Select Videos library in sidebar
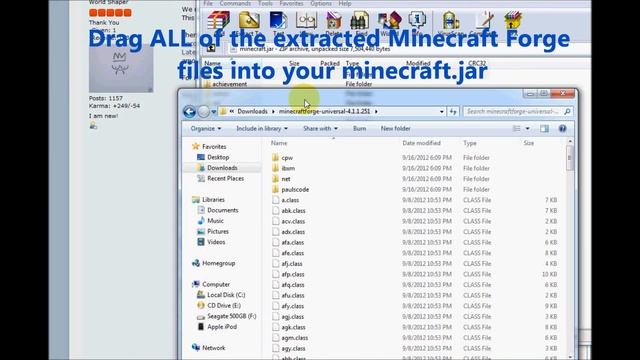The height and width of the screenshot is (360, 640). coord(216,242)
